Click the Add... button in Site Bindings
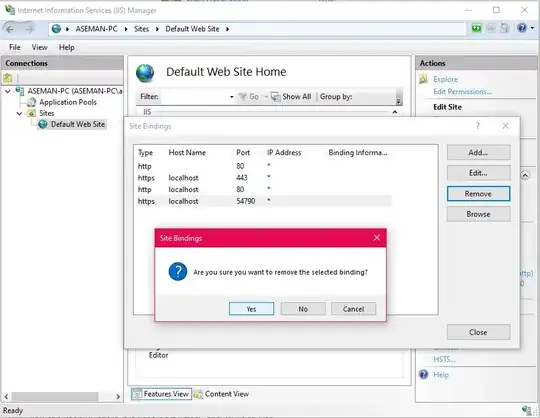This screenshot has height=418, width=540. [478, 152]
